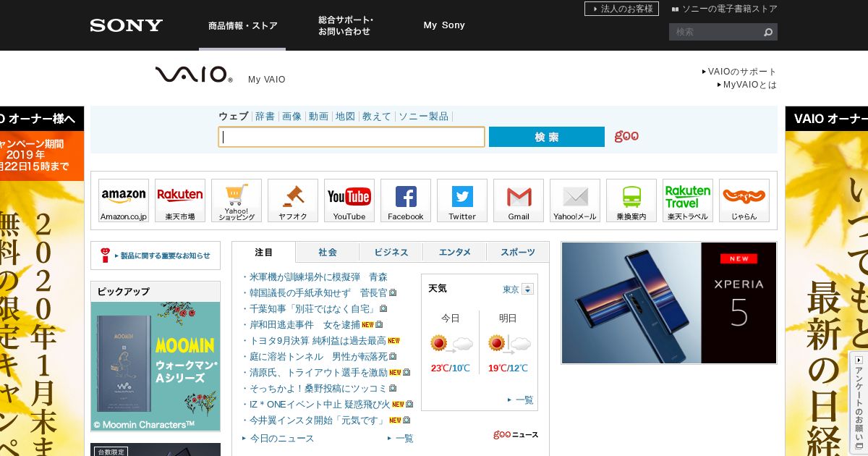Open the YouTube shortcut icon
Viewport: 868px width, 456px height.
tap(349, 200)
